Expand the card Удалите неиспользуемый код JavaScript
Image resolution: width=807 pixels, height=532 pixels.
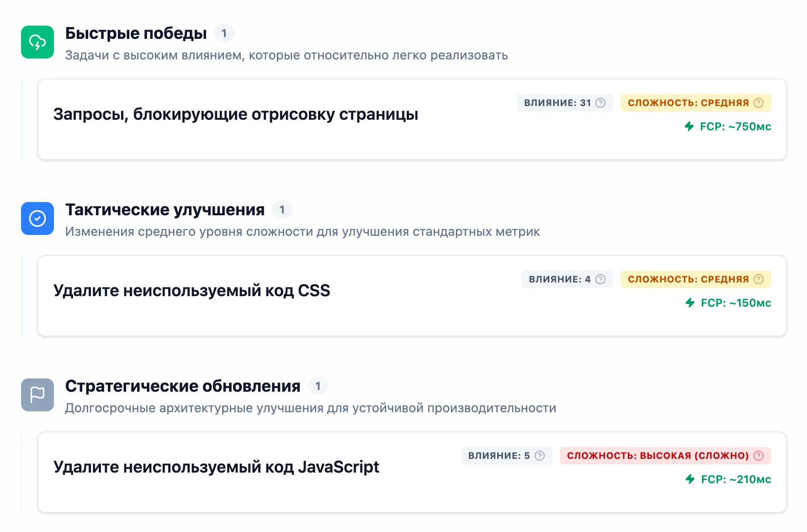[x=217, y=467]
